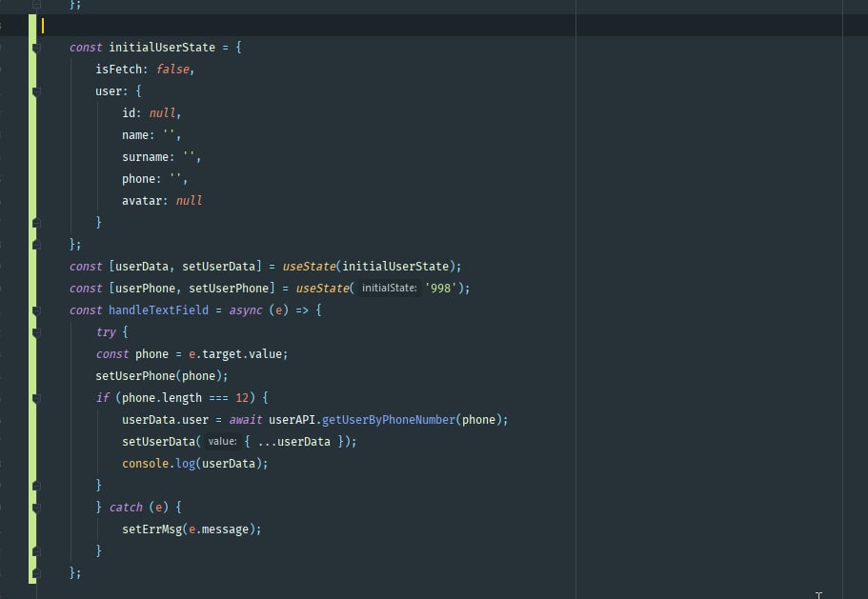Click the 'async' keyword
868x599 pixels.
[x=246, y=310]
